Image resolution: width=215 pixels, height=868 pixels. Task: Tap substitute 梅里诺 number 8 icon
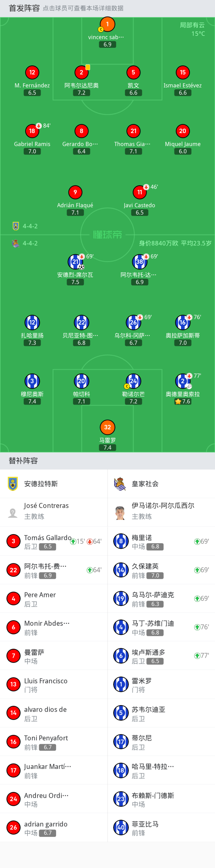click(121, 541)
